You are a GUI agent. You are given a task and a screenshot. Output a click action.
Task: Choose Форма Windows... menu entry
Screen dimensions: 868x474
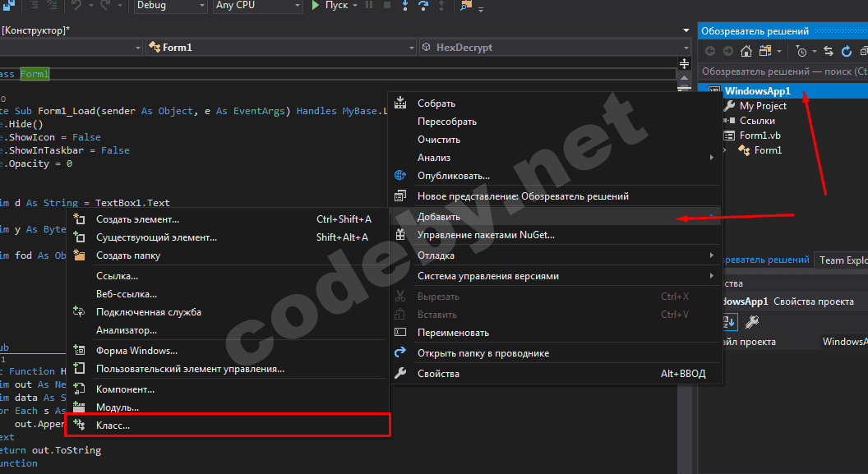(x=136, y=351)
